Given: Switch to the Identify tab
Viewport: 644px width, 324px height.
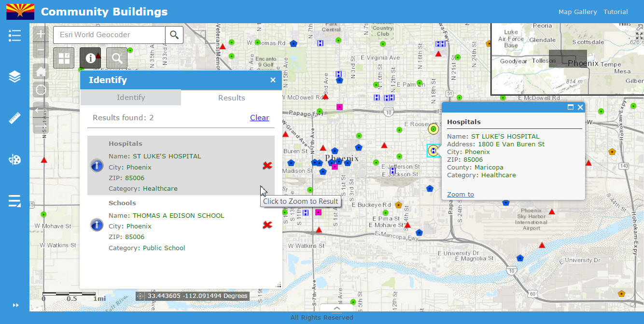Looking at the screenshot, I should tap(130, 97).
